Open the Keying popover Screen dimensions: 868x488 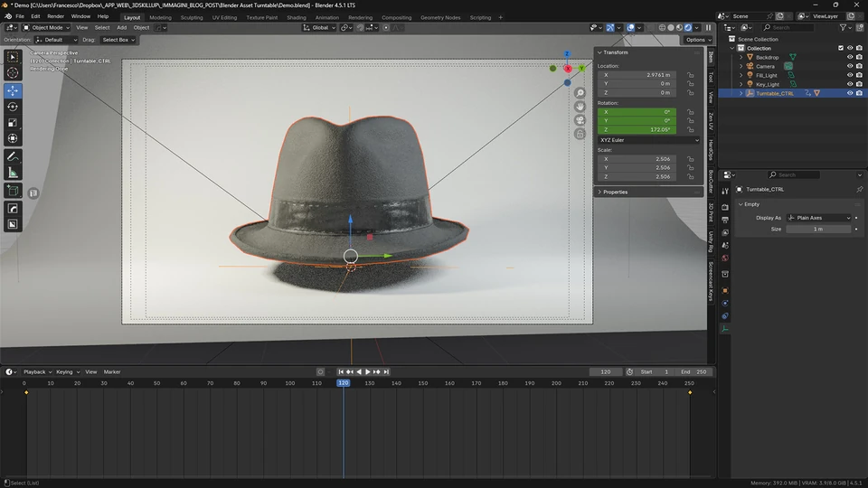[x=67, y=371]
